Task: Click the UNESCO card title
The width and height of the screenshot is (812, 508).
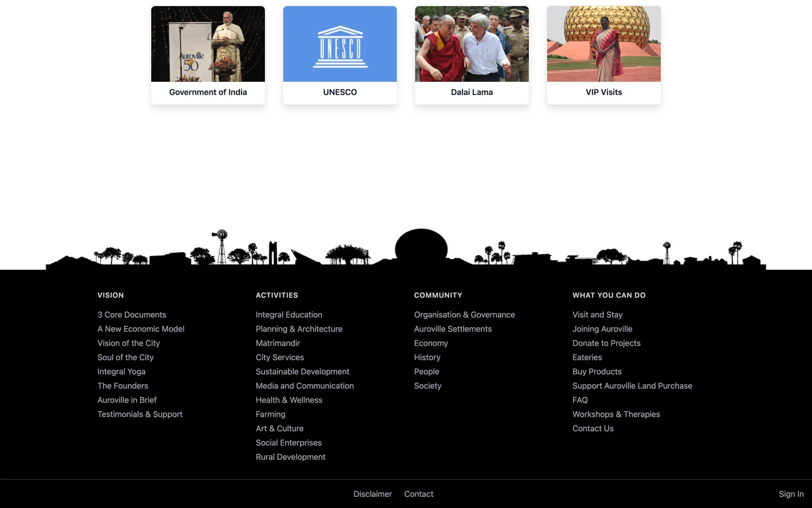Action: pos(340,92)
